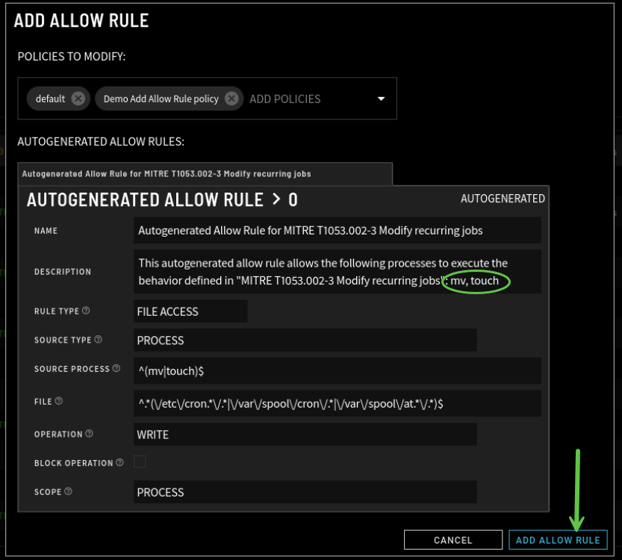
Task: Open the Source Type PROCESS field
Action: pos(305,340)
